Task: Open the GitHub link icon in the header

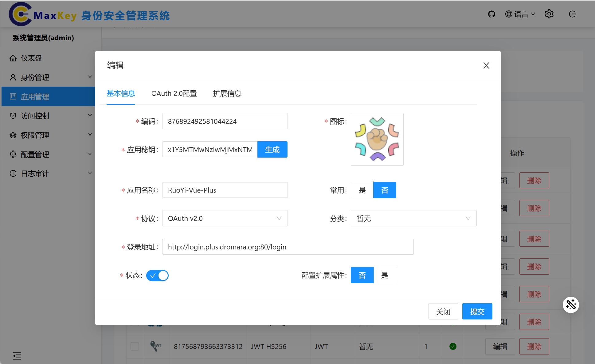Action: pyautogui.click(x=491, y=14)
